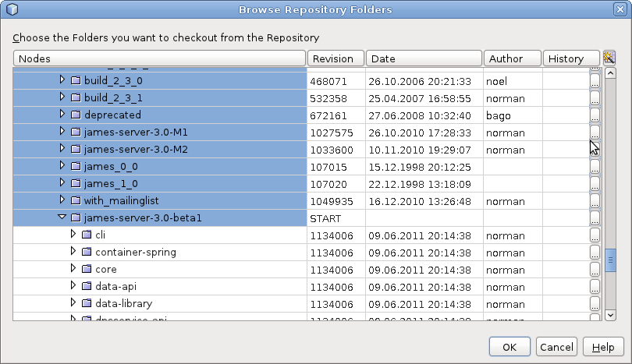
Task: Click the data-library folder icon
Action: (x=87, y=303)
